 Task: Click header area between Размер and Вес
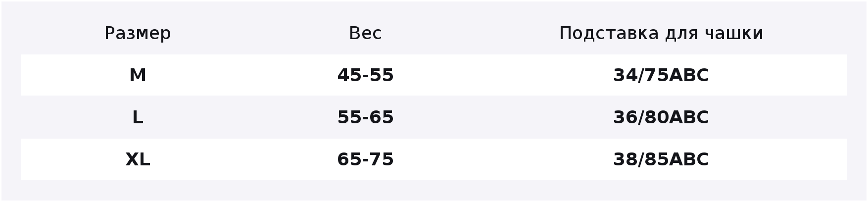(x=260, y=33)
